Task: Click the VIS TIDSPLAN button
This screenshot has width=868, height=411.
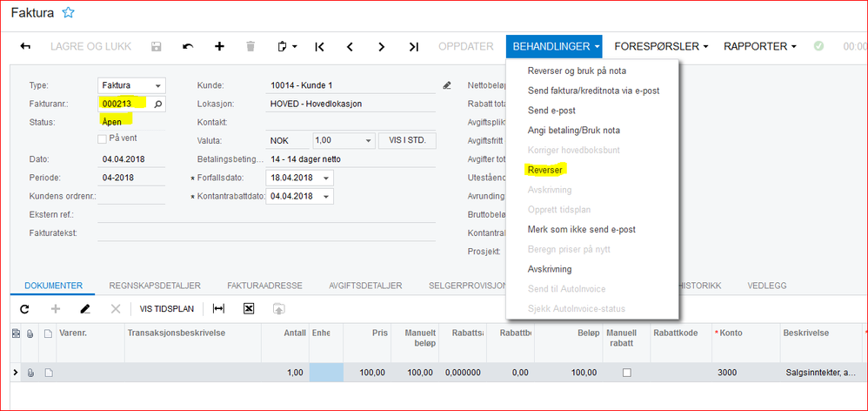Action: (167, 309)
